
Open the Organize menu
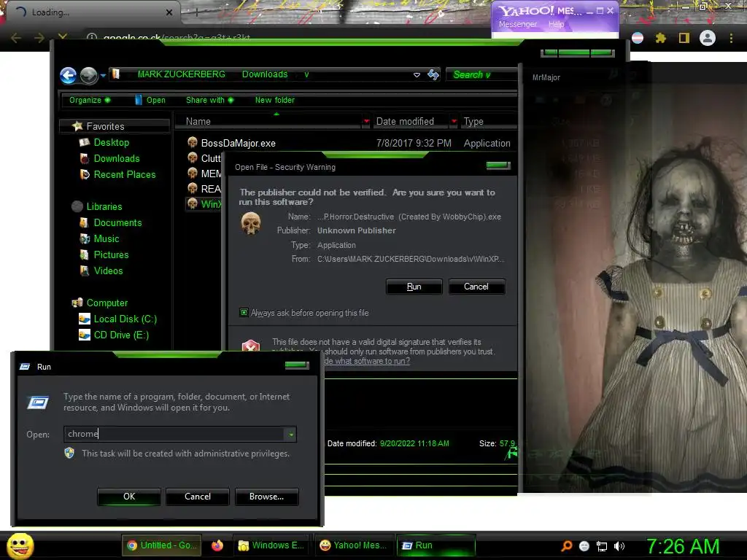tap(90, 100)
